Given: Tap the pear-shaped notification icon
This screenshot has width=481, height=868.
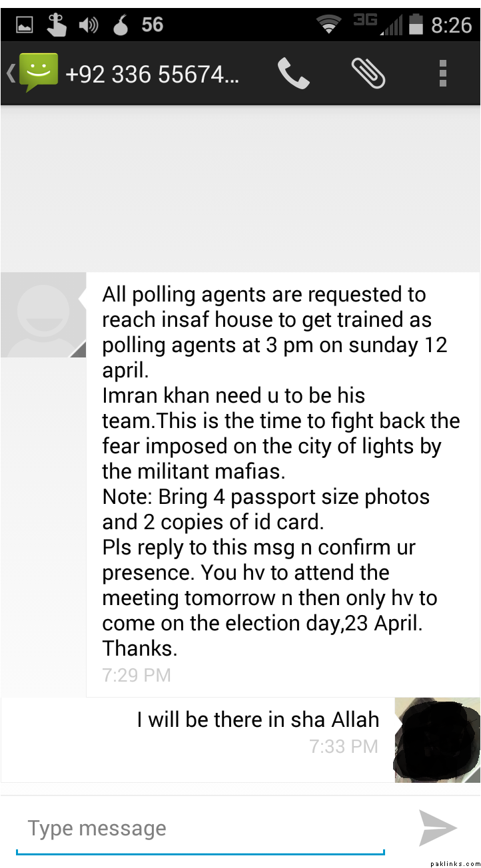Looking at the screenshot, I should [x=120, y=25].
